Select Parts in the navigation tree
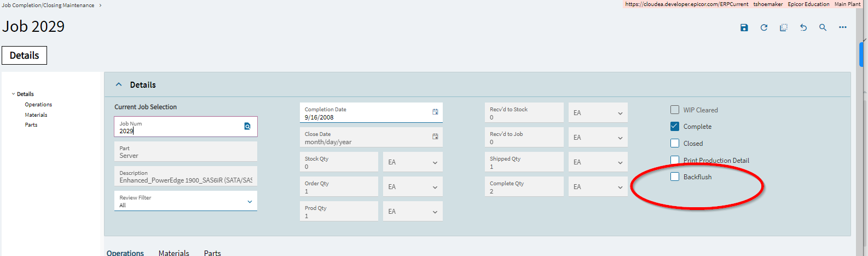 (x=31, y=125)
